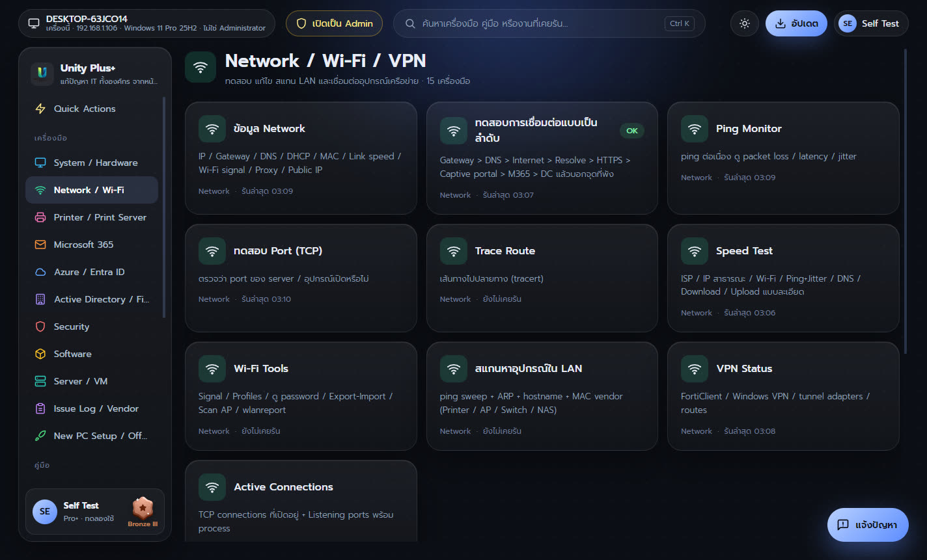
Task: Click the Wi-Fi icon on Wi-Fi Tools card
Action: (212, 369)
